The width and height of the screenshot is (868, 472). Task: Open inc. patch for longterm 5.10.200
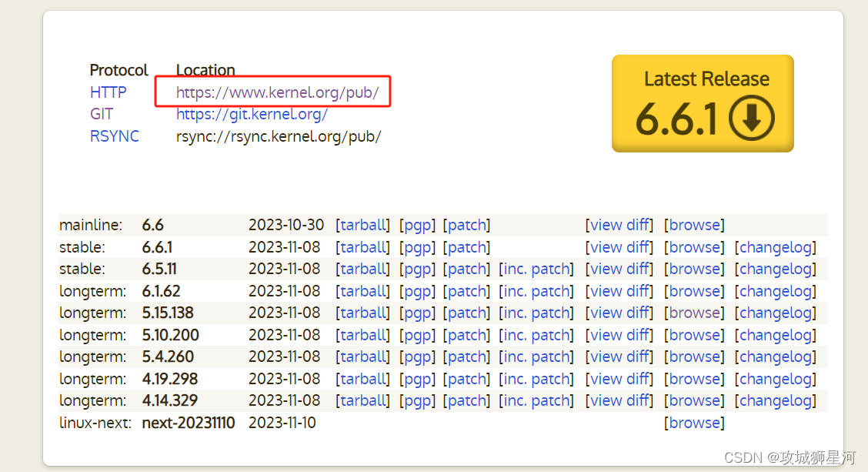click(536, 335)
